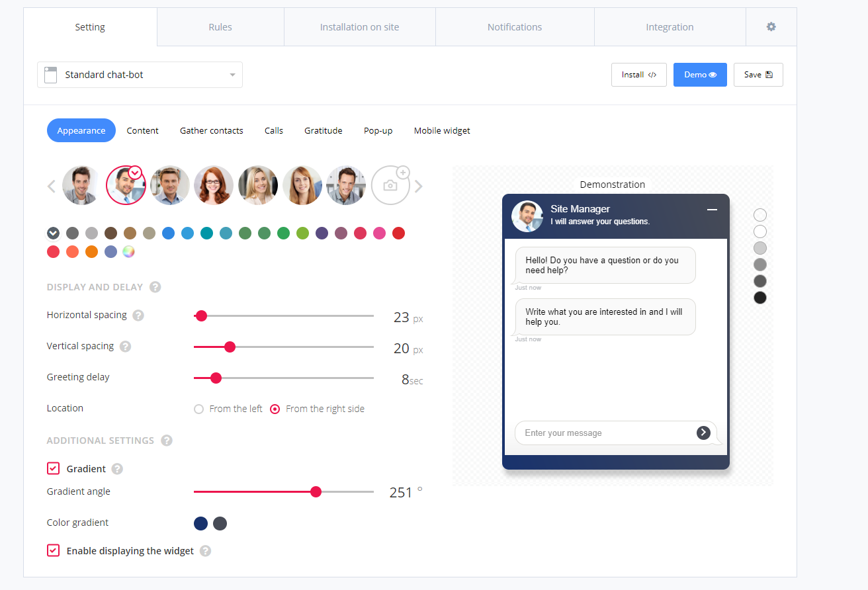The width and height of the screenshot is (868, 590).
Task: Select the From the left radio button
Action: pyautogui.click(x=198, y=409)
